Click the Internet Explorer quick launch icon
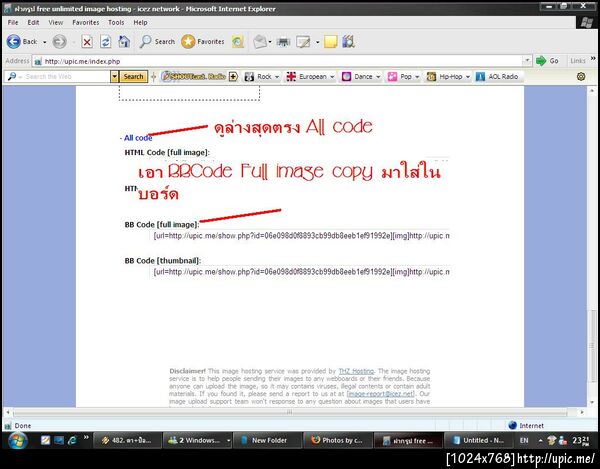This screenshot has width=600, height=469. [x=72, y=440]
